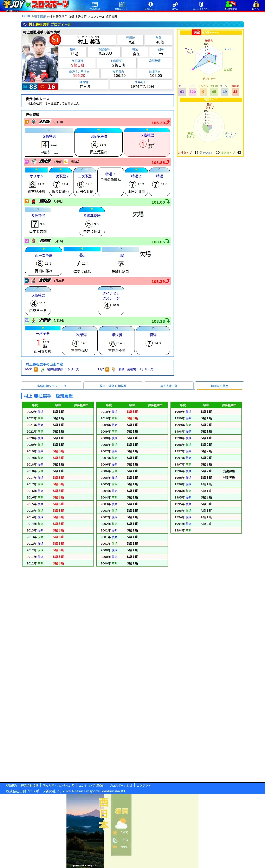Open 松阪 S級決勝 first-place result card
This screenshot has width=265, height=868.
click(x=147, y=142)
